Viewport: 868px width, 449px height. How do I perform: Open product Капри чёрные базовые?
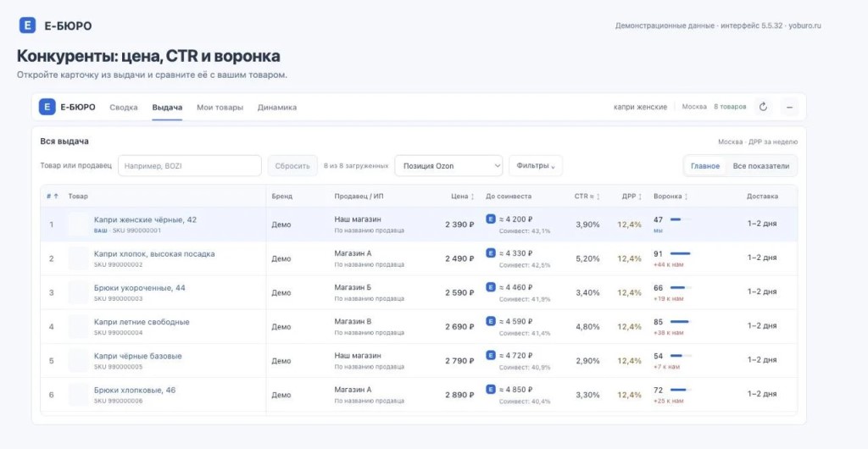(138, 356)
